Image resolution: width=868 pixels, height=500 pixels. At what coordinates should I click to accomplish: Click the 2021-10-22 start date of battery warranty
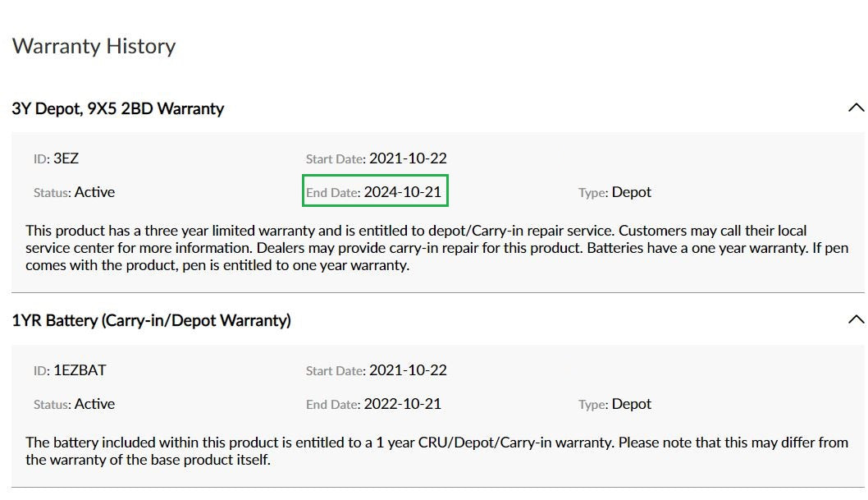coord(408,370)
